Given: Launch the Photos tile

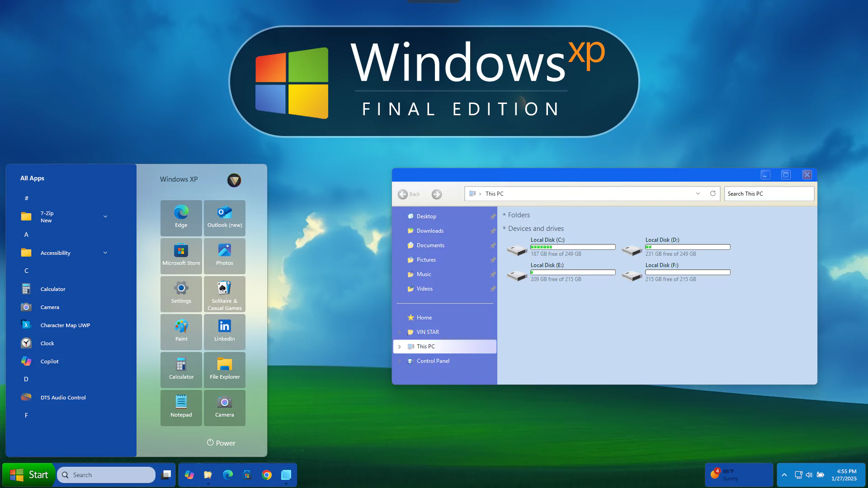Looking at the screenshot, I should pyautogui.click(x=224, y=256).
